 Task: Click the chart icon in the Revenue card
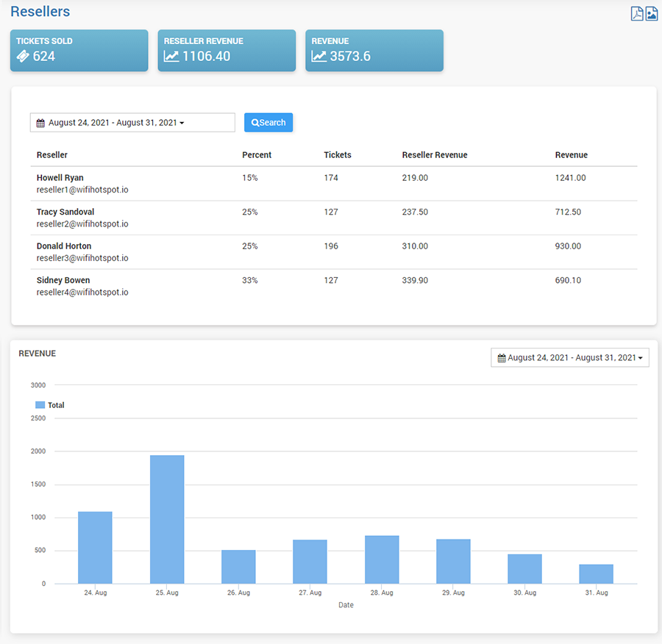click(318, 56)
